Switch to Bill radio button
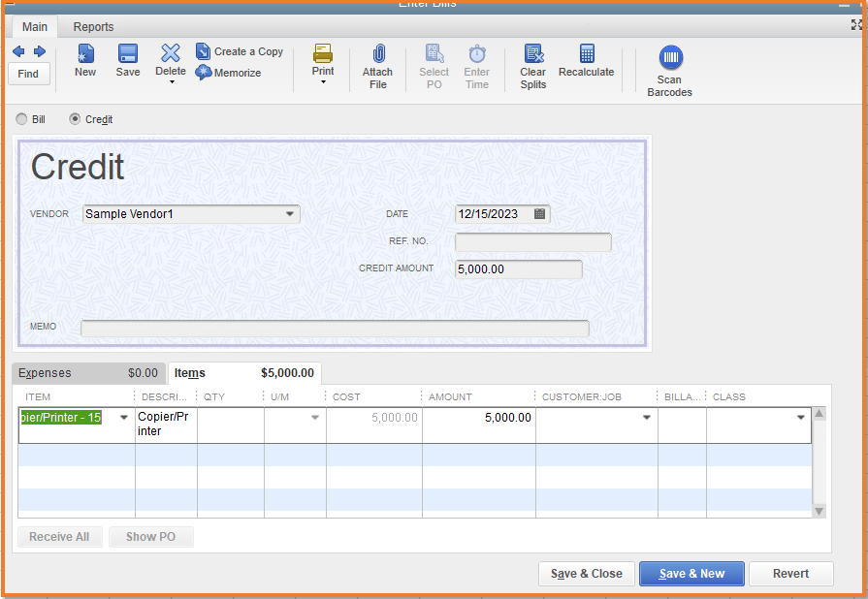Image resolution: width=868 pixels, height=599 pixels. coord(21,119)
